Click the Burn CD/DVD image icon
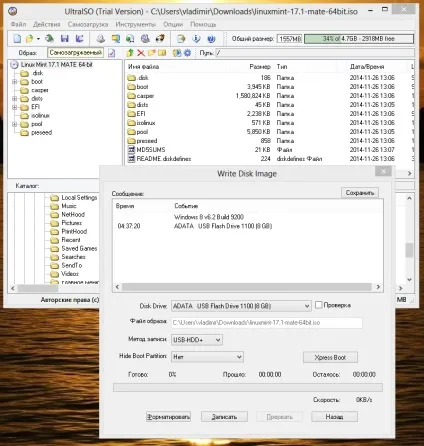The image size is (424, 446). [x=160, y=39]
